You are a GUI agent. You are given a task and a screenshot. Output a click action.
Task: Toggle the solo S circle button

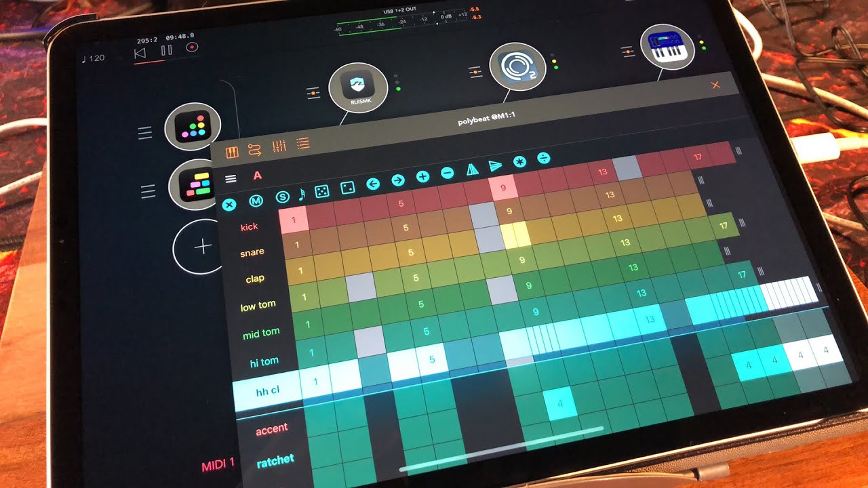click(x=282, y=197)
